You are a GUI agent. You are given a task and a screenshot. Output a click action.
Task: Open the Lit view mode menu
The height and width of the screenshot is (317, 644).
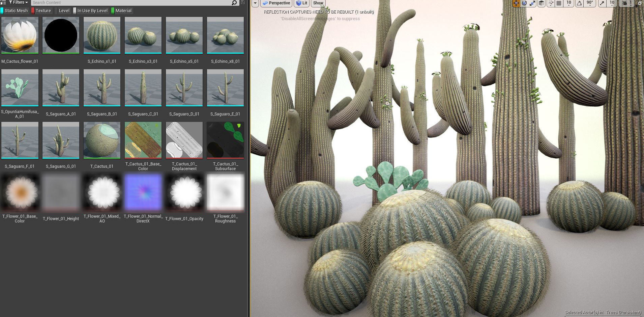(302, 3)
